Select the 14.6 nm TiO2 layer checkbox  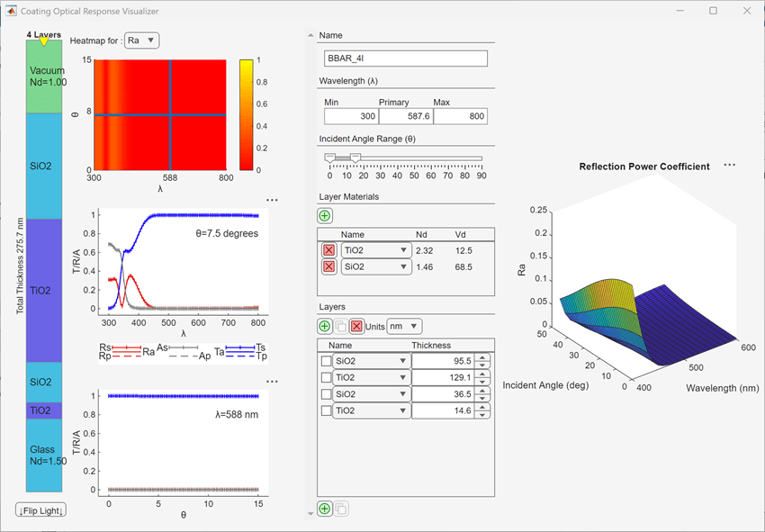click(326, 410)
